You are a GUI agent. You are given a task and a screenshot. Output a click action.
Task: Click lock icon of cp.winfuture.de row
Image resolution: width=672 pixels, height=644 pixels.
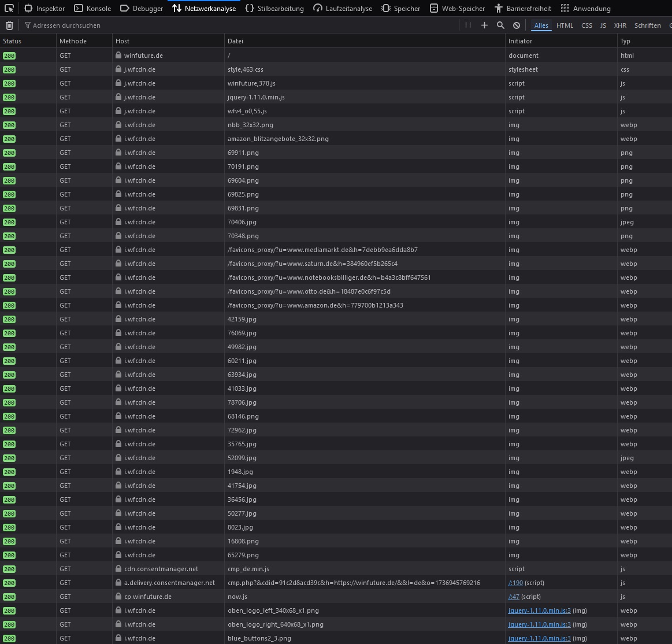coord(118,597)
